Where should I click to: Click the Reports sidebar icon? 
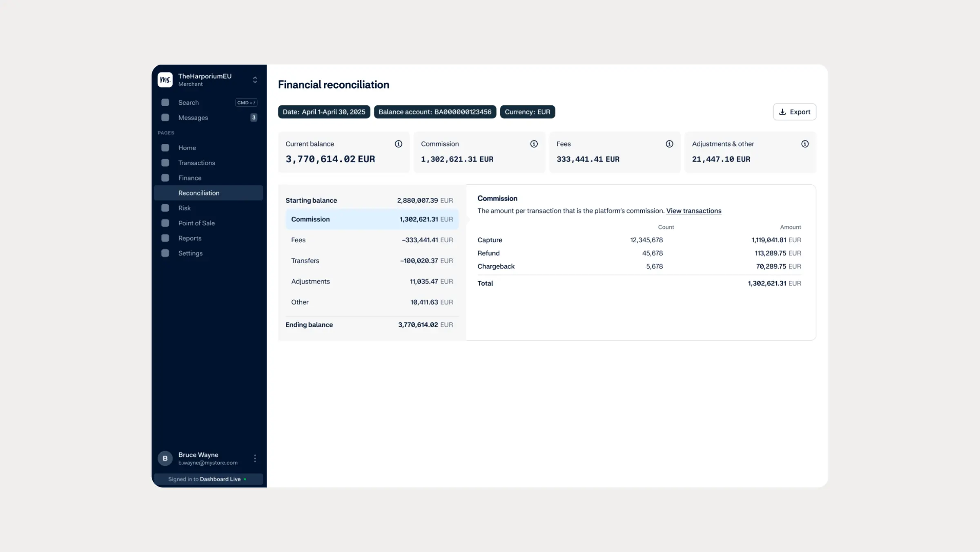[165, 238]
